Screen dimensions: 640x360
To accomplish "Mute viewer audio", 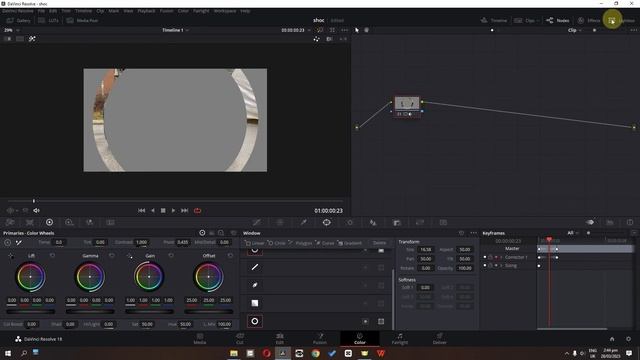I will click(x=36, y=211).
